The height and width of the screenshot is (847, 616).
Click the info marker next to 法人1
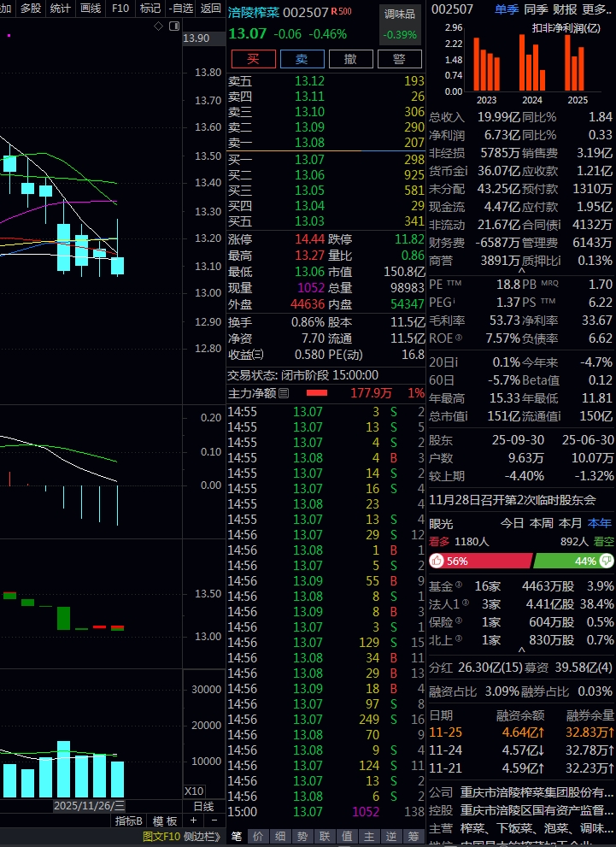tap(466, 603)
